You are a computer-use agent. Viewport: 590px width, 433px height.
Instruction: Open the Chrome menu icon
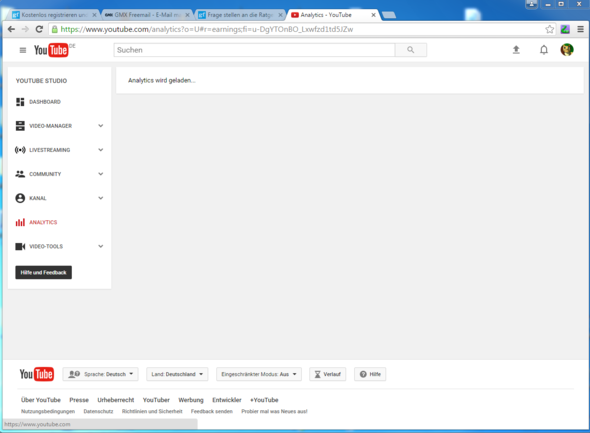[x=581, y=29]
